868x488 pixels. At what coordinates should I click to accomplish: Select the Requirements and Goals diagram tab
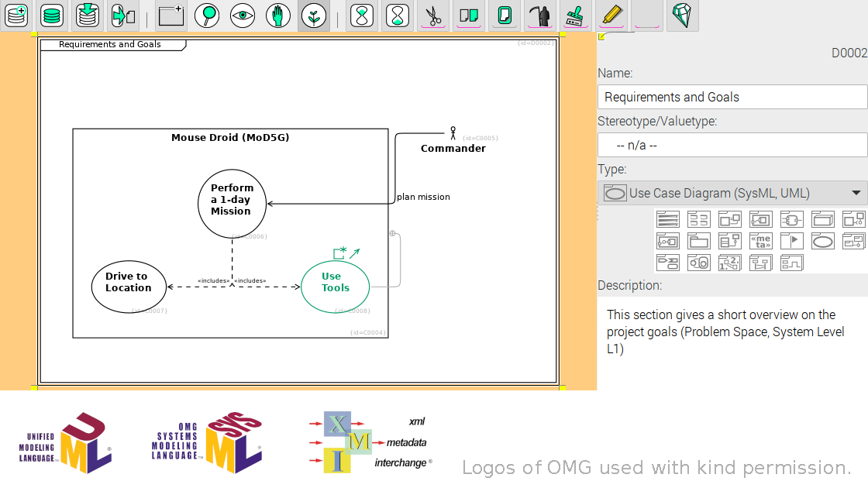click(110, 44)
